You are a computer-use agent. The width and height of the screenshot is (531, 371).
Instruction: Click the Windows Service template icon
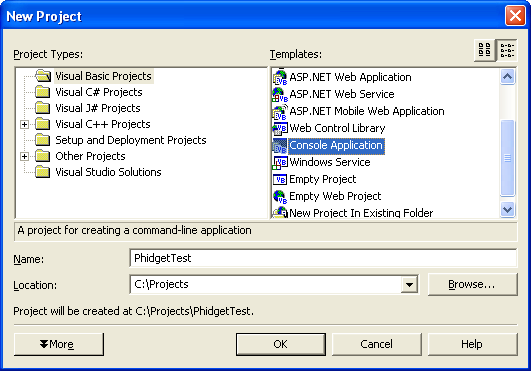coord(280,162)
